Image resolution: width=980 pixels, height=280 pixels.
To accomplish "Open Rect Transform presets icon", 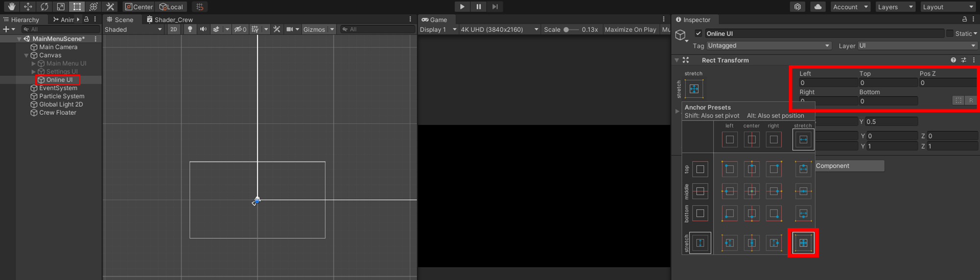I will coord(963,60).
